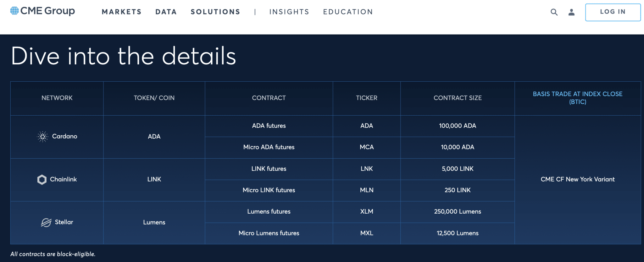
Task: Click the LINK futures contract entry
Action: pos(269,169)
